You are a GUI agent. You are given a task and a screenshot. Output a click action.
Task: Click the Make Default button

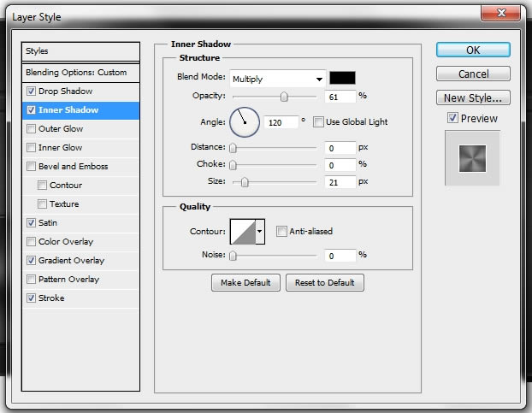[x=245, y=282]
